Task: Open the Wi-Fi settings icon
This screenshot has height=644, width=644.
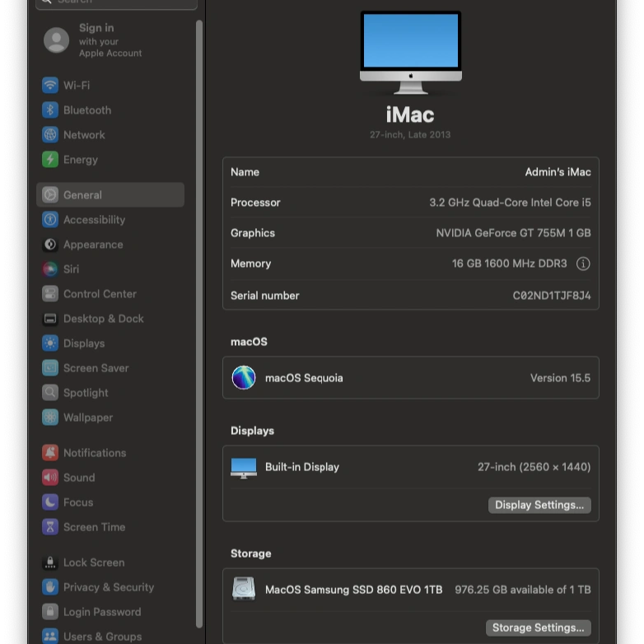Action: coord(50,86)
